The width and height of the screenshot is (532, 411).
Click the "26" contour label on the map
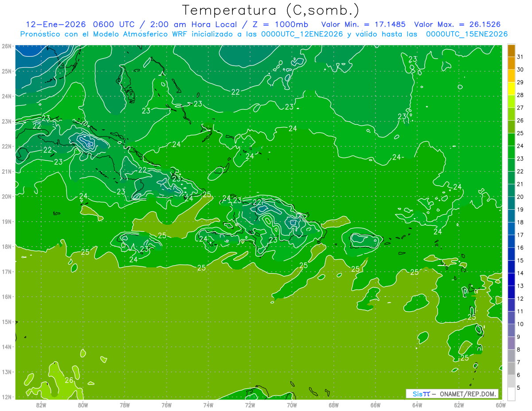tap(69, 380)
